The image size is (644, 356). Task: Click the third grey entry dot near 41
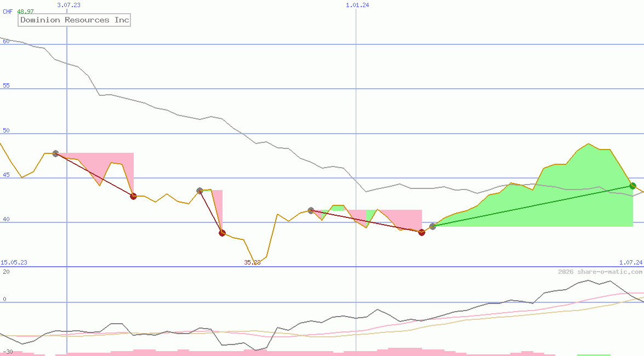coord(311,210)
